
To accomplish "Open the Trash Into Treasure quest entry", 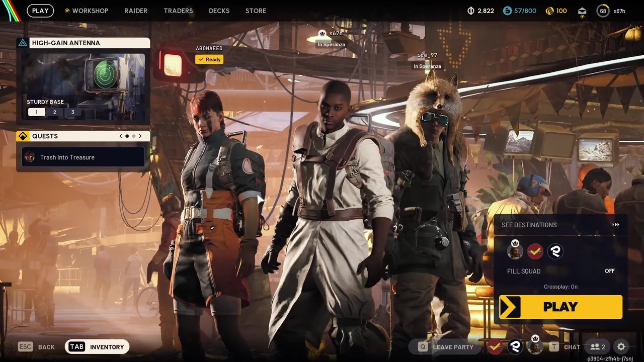I will point(84,157).
